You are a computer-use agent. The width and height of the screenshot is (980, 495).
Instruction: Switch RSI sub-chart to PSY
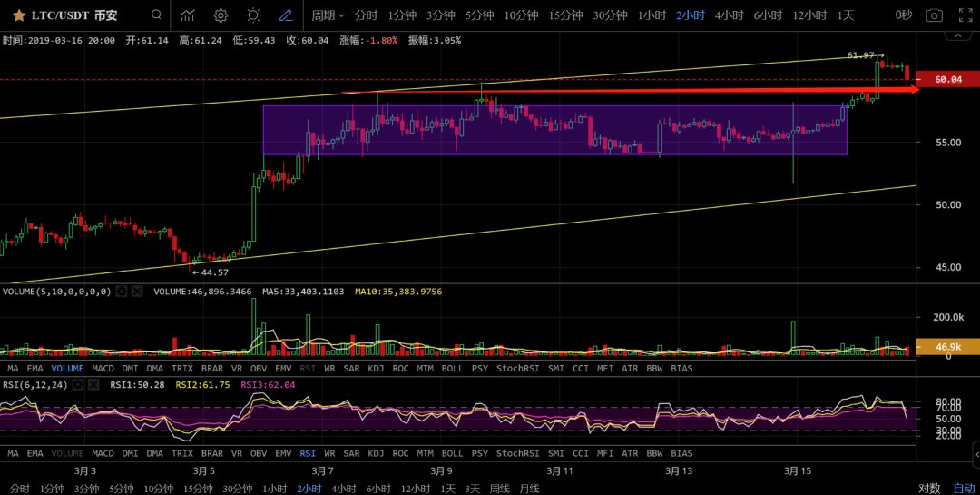click(479, 454)
